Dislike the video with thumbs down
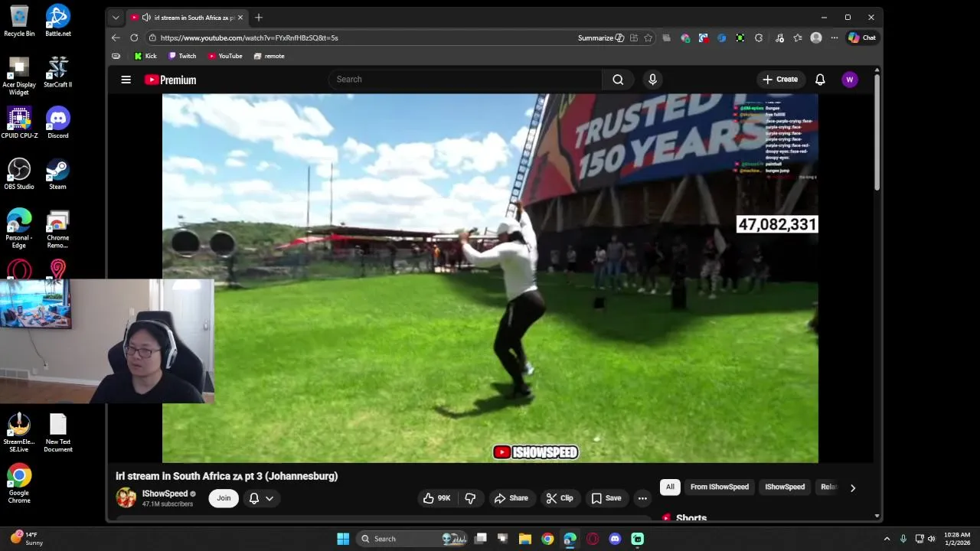The image size is (980, 551). pyautogui.click(x=470, y=498)
